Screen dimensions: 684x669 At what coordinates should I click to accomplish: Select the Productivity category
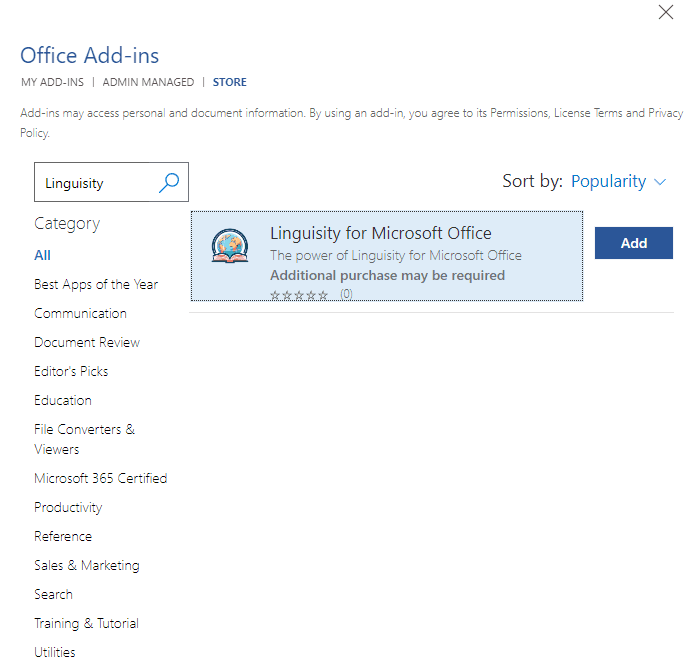coord(68,507)
